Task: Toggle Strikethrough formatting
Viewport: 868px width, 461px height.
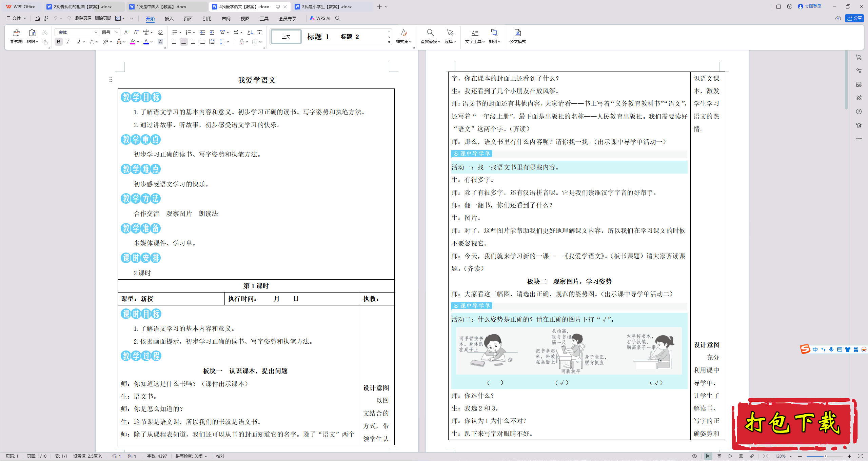Action: point(92,42)
